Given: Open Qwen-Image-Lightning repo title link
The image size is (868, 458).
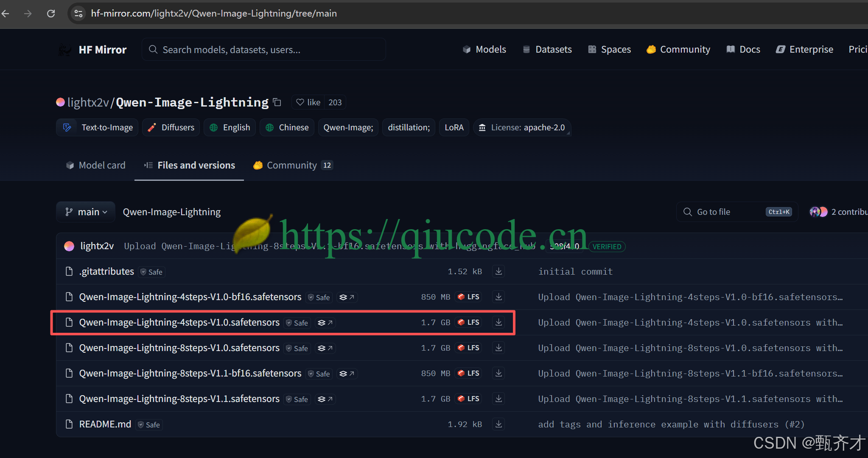Looking at the screenshot, I should point(192,102).
